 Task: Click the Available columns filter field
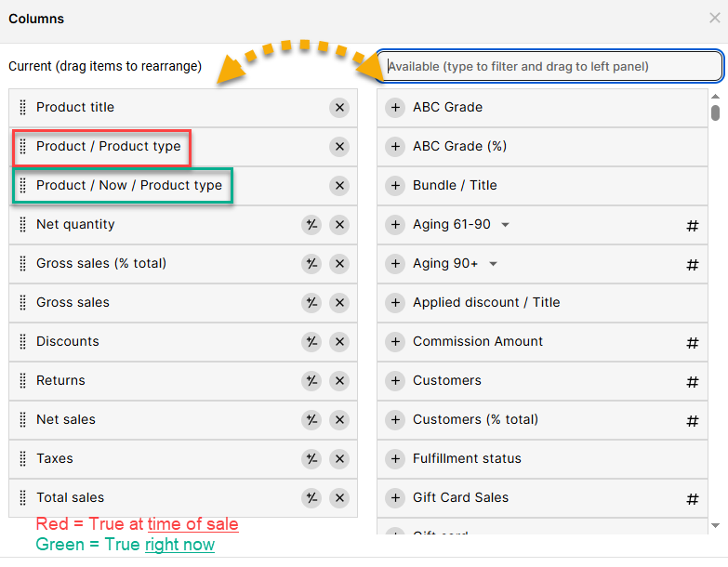(x=550, y=66)
